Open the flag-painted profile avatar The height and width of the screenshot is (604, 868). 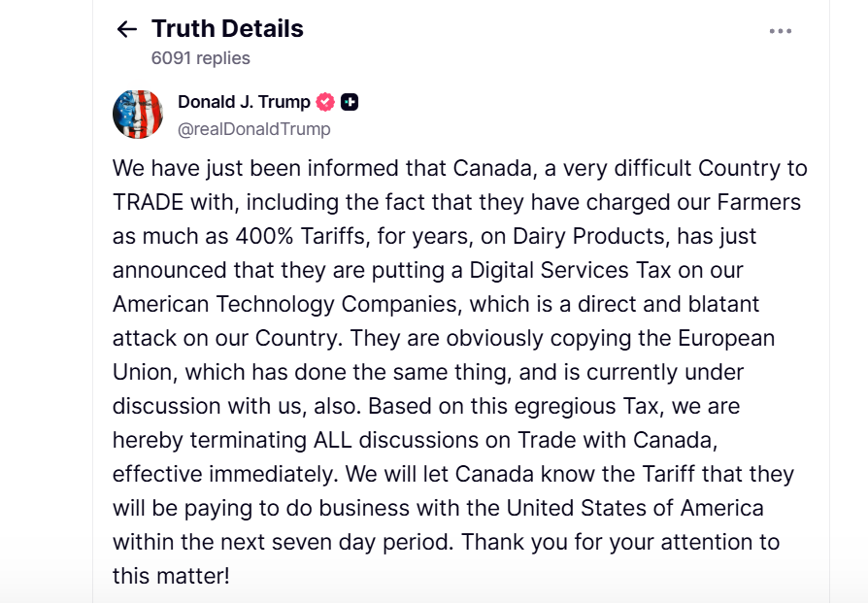(x=138, y=115)
